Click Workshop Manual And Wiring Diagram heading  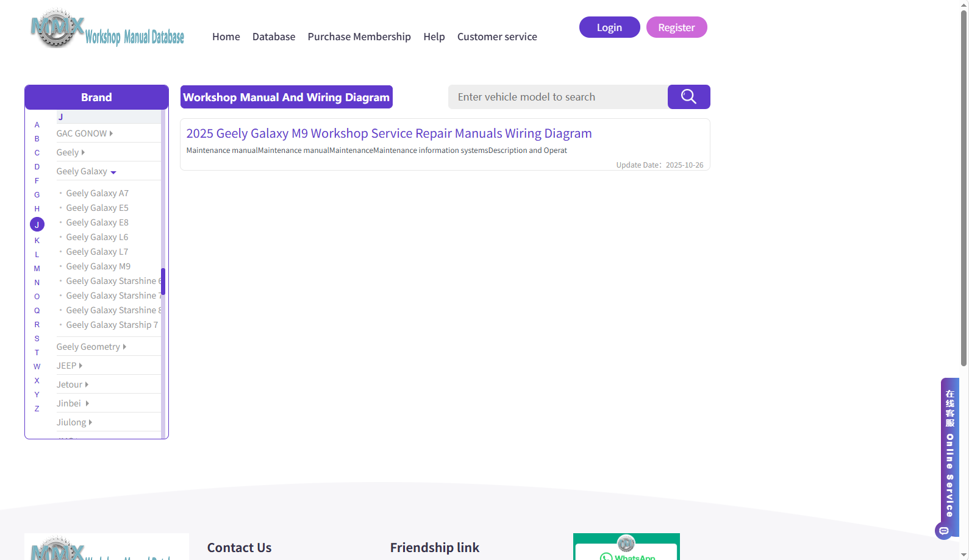287,97
